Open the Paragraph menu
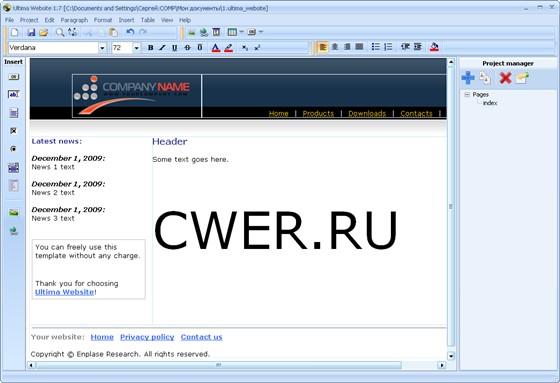 (x=74, y=20)
